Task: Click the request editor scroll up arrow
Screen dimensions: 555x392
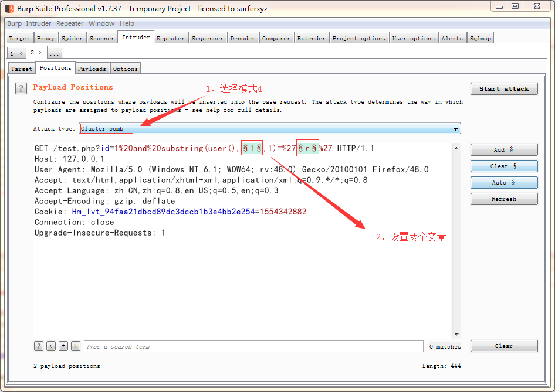Action: coord(456,148)
